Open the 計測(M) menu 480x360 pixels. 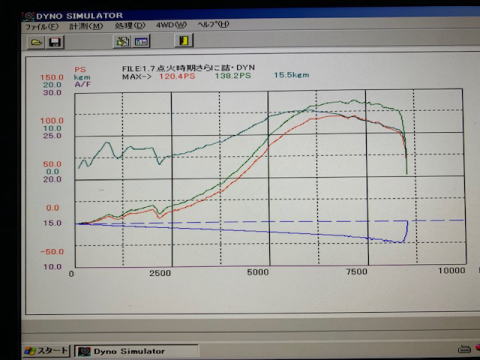(86, 26)
